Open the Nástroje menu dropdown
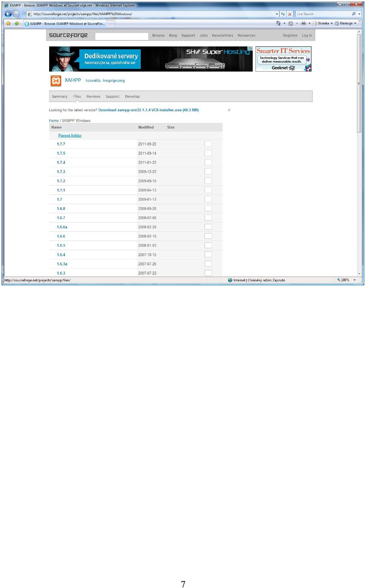366x588 pixels. [x=345, y=23]
